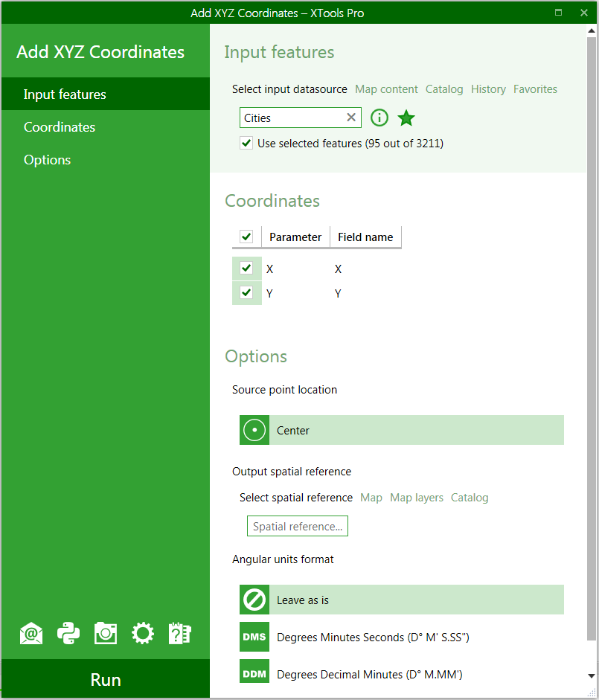The image size is (599, 700).
Task: Click the Y field name cell
Action: click(x=338, y=293)
